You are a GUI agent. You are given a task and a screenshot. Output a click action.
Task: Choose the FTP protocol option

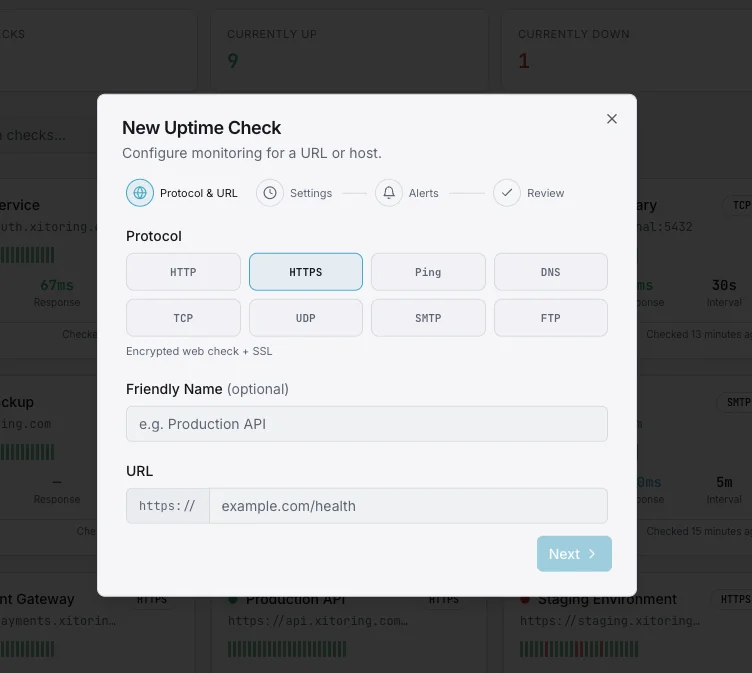(551, 318)
